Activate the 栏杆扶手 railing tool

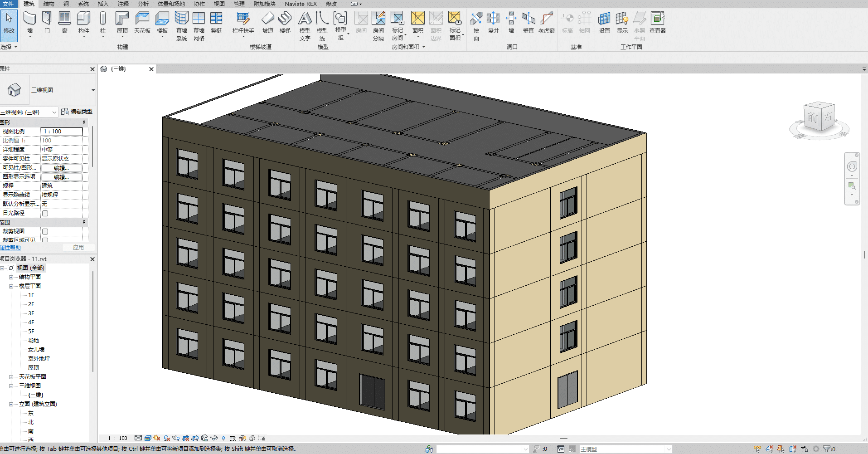pos(243,24)
